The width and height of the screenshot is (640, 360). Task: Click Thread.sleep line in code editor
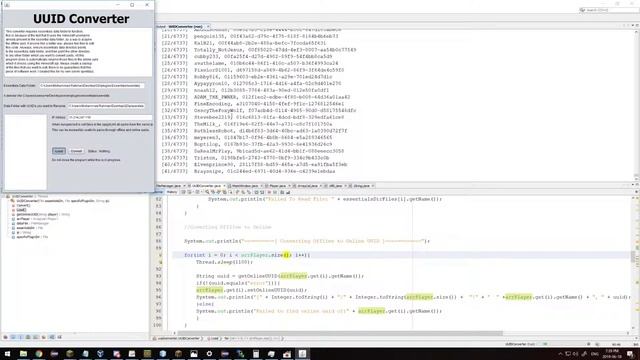point(224,262)
